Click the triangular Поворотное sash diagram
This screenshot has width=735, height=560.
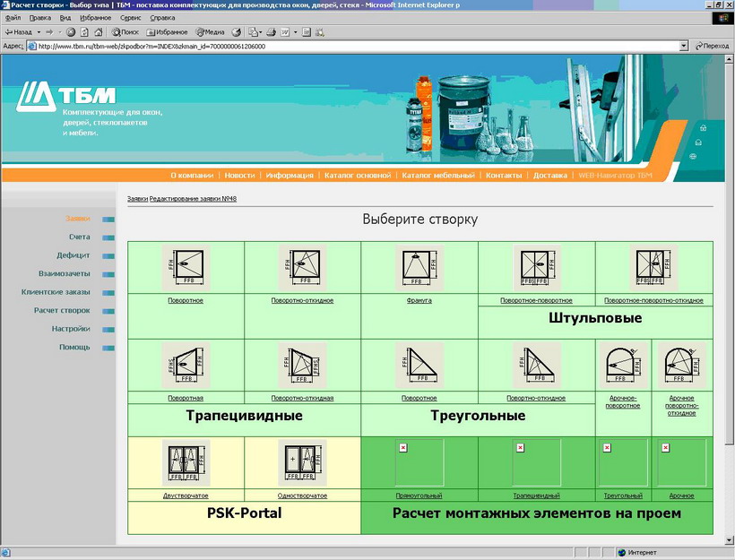point(419,365)
